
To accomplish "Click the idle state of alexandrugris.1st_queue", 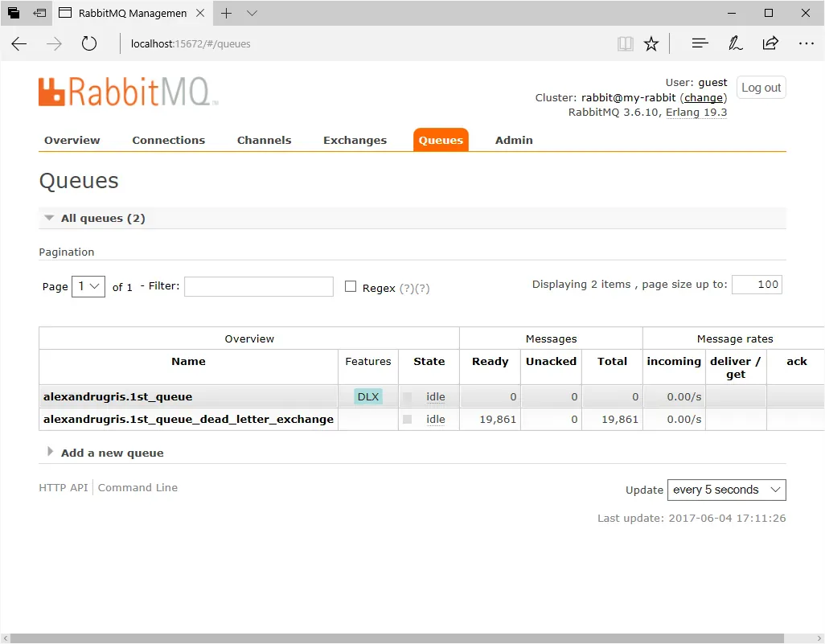I will 436,396.
